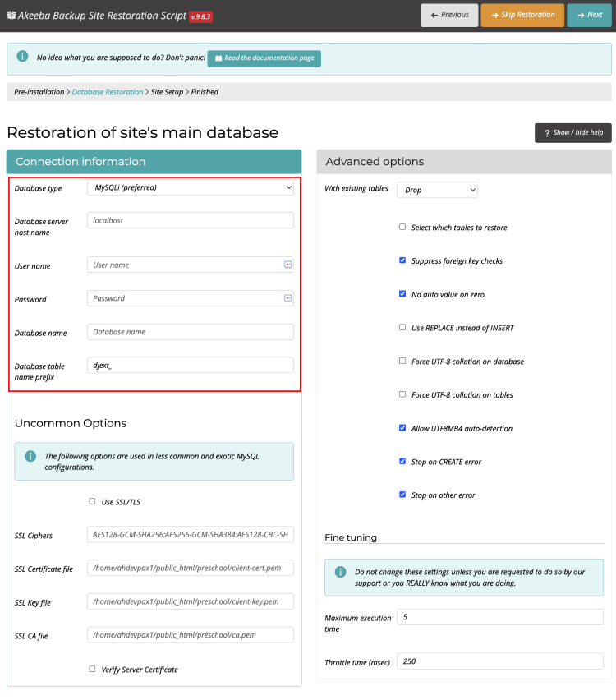This screenshot has height=700, width=616.
Task: Click the Connection information panel header
Action: coord(154,162)
